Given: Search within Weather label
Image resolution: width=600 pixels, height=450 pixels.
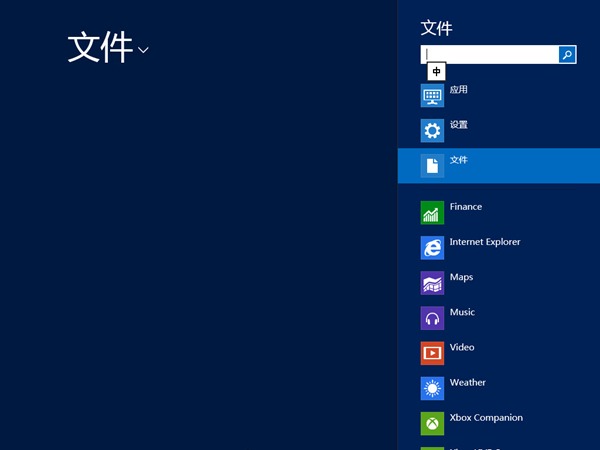Looking at the screenshot, I should [468, 383].
